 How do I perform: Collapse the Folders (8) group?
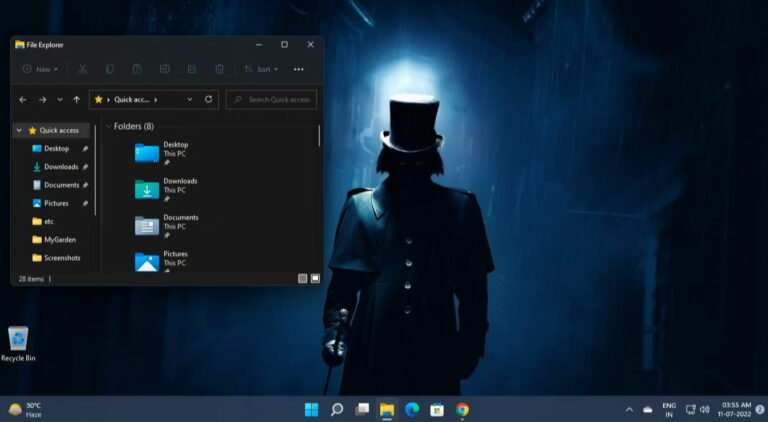[109, 126]
